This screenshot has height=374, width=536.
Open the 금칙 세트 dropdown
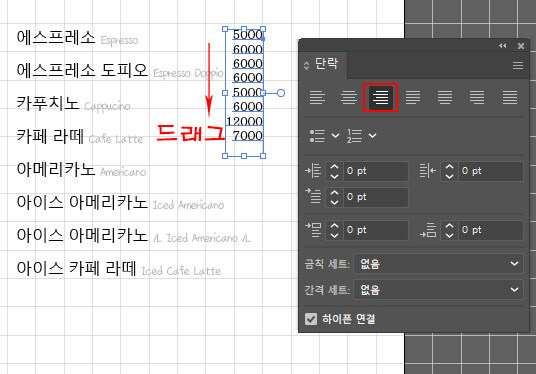438,264
